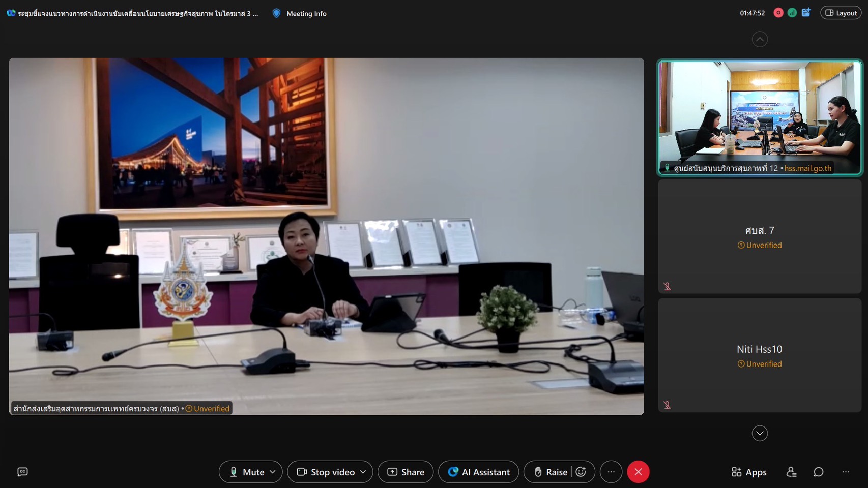Open the AI Assistant

point(478,472)
